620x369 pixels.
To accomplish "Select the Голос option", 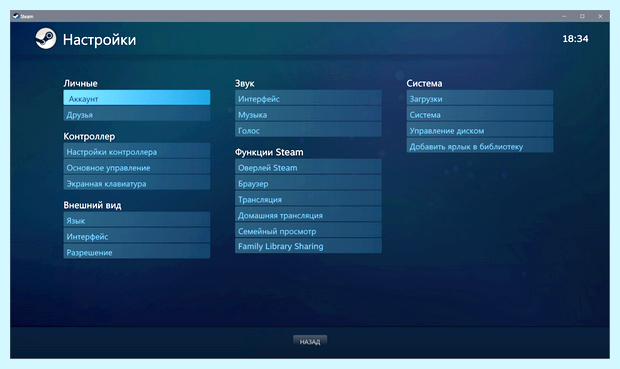I will [x=308, y=130].
